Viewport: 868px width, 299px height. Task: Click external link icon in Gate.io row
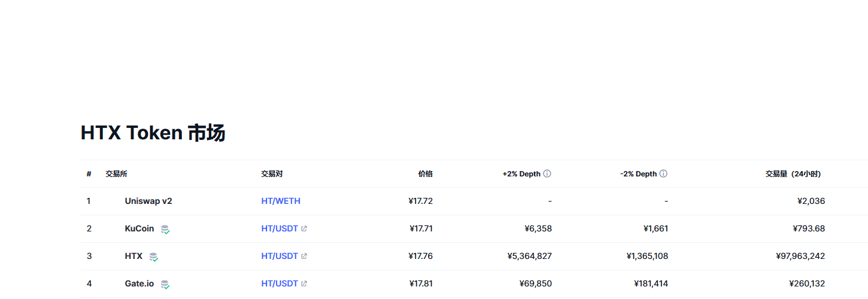coord(304,284)
